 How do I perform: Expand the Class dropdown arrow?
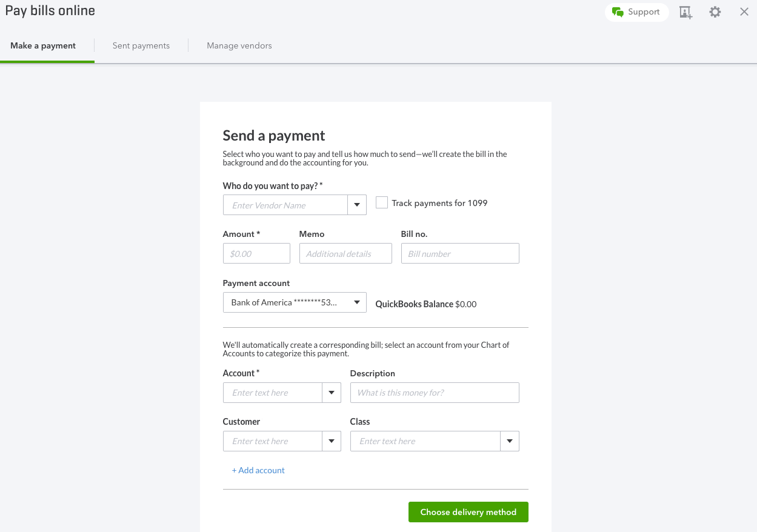pyautogui.click(x=510, y=441)
